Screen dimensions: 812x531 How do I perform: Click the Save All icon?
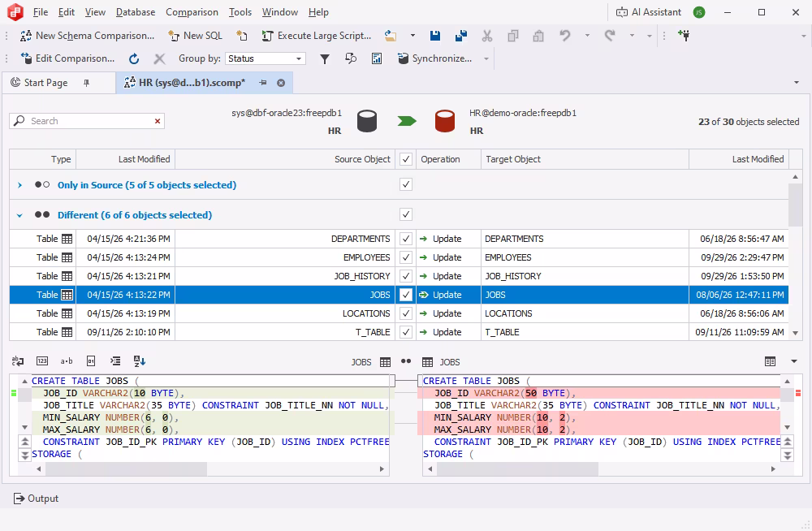coord(461,36)
